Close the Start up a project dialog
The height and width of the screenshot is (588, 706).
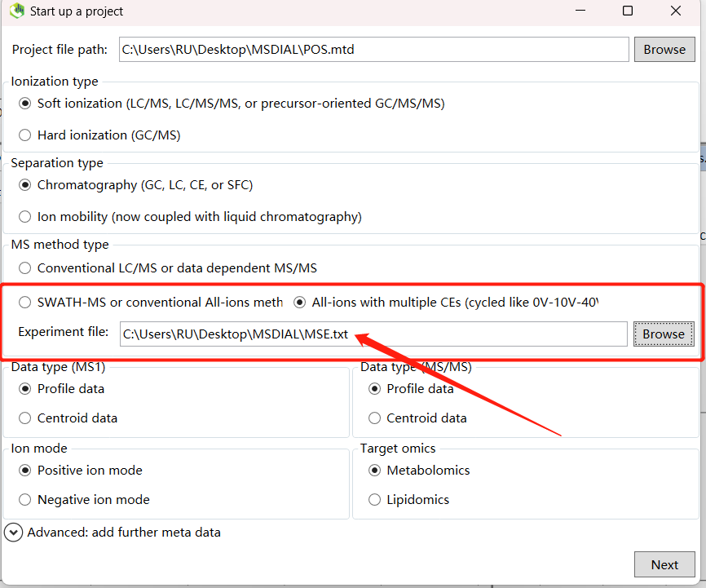click(x=675, y=11)
